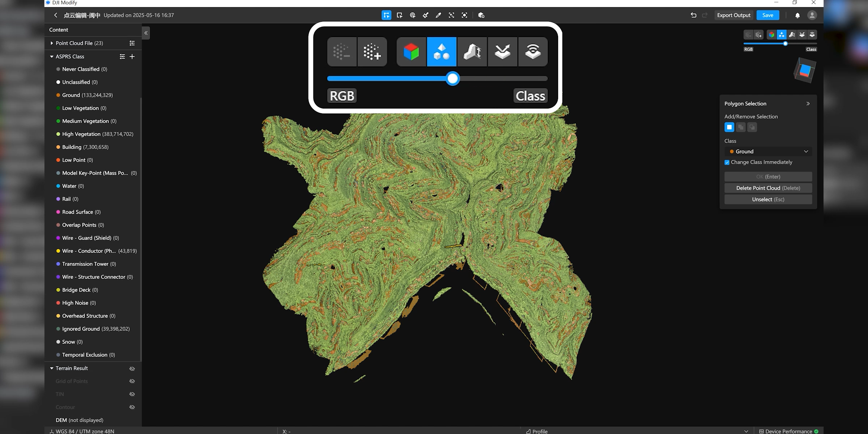
Task: Open the 3D cube settings icon
Action: pyautogui.click(x=481, y=15)
